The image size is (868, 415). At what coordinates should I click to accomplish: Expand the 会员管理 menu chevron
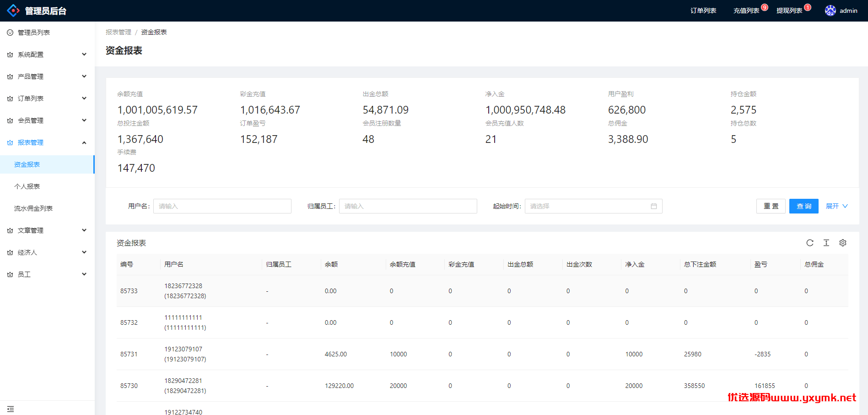(84, 120)
